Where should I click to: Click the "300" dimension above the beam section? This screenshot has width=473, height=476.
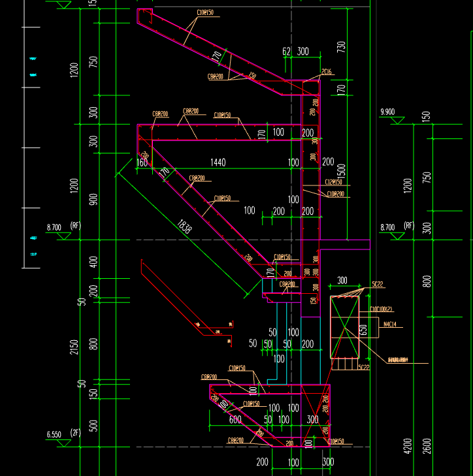(342, 281)
